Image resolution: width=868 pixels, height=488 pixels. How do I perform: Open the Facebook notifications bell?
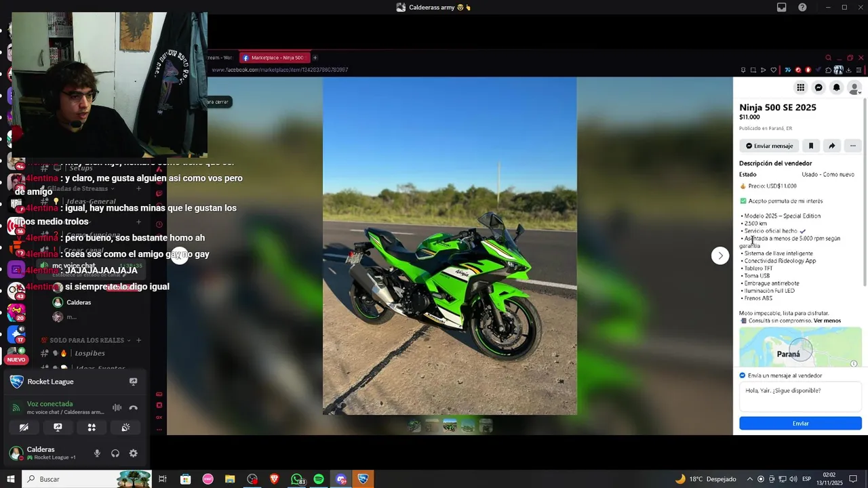pos(837,87)
